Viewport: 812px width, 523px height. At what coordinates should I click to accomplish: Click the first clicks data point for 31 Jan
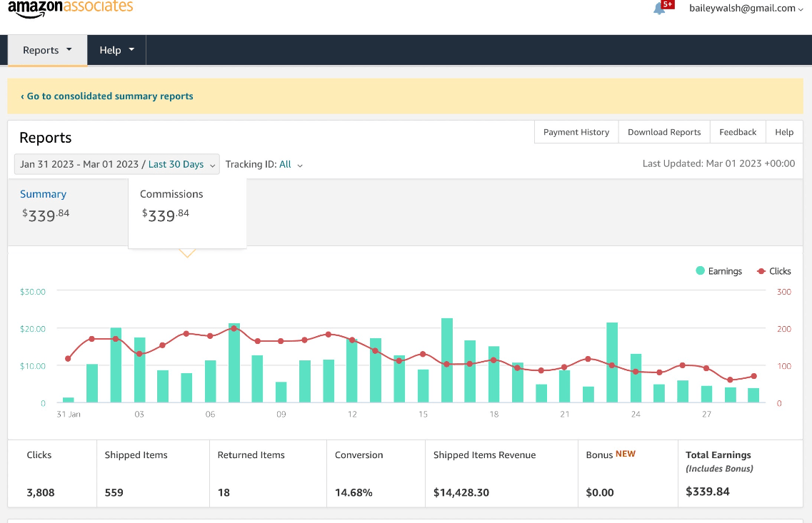tap(69, 358)
